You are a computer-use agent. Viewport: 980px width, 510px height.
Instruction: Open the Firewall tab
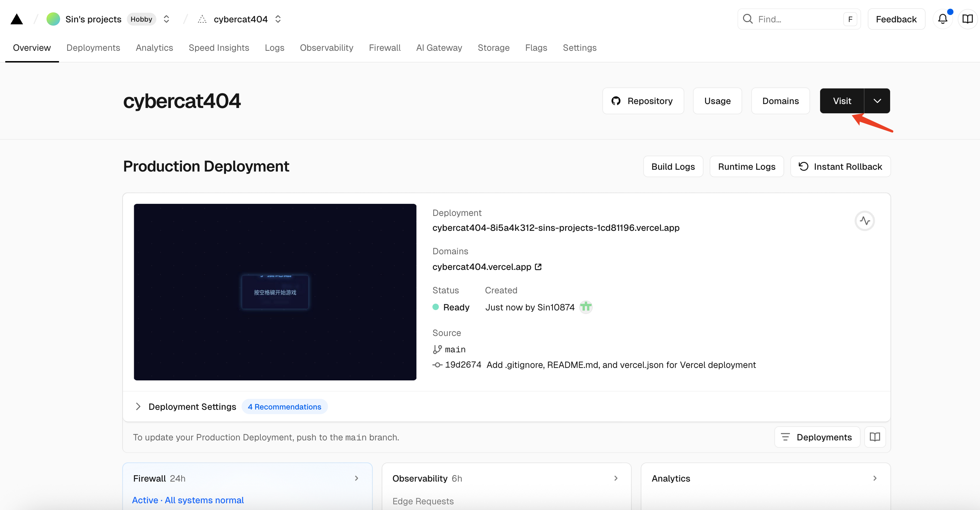tap(384, 48)
